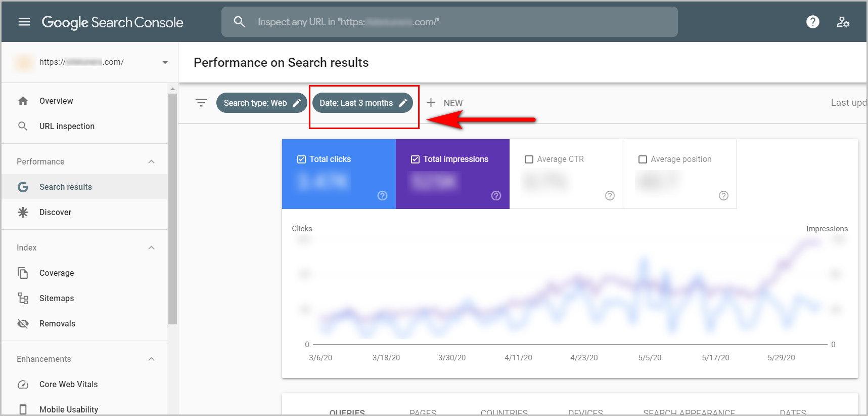This screenshot has width=868, height=416.
Task: Edit the Search type: Web filter
Action: tap(262, 103)
